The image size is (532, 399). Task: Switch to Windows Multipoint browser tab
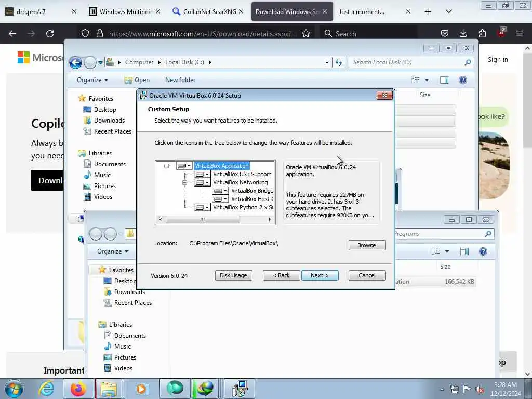[125, 11]
